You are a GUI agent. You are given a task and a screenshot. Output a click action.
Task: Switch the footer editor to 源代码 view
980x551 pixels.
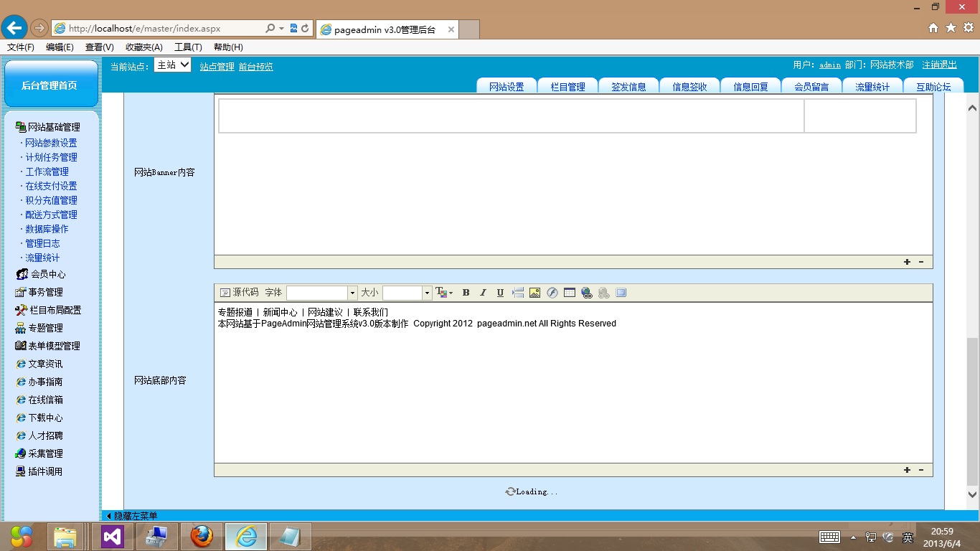click(x=239, y=293)
